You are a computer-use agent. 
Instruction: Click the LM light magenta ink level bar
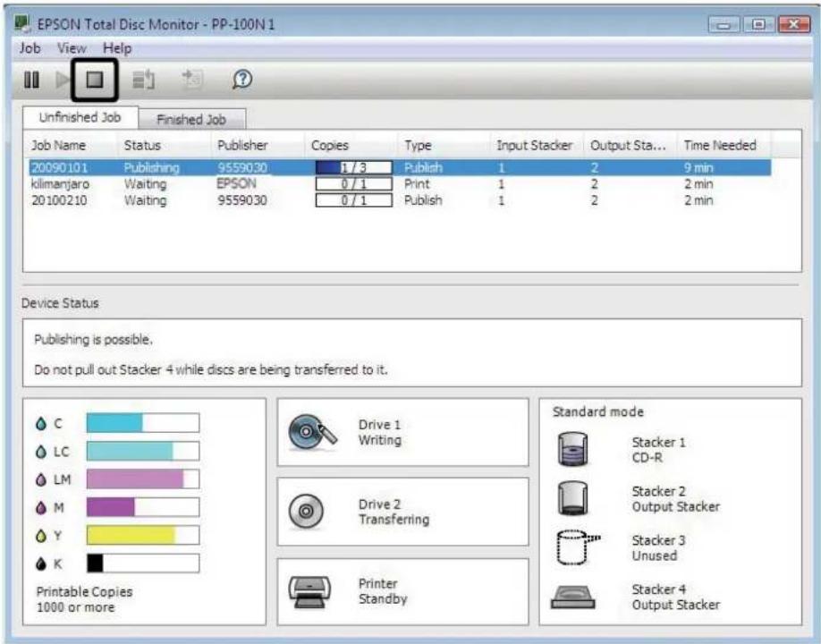(x=143, y=479)
